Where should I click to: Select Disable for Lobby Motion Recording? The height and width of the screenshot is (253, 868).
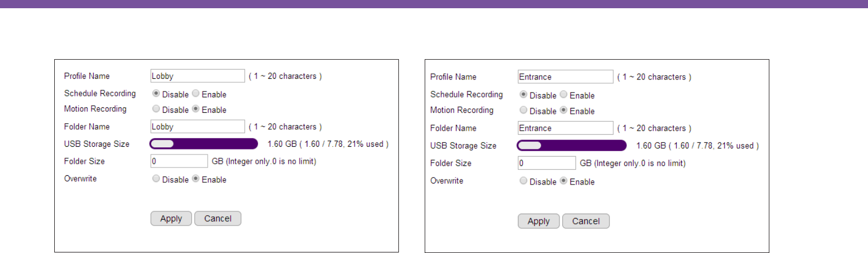click(x=156, y=109)
